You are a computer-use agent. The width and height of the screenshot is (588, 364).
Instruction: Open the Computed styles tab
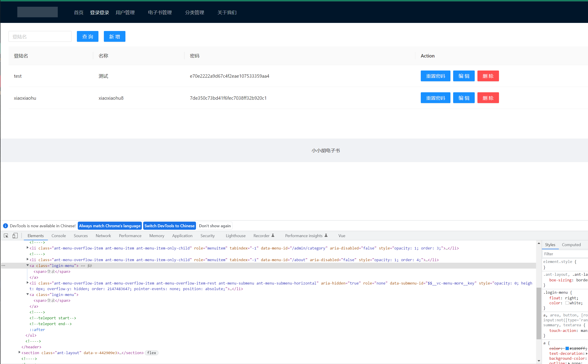click(571, 245)
